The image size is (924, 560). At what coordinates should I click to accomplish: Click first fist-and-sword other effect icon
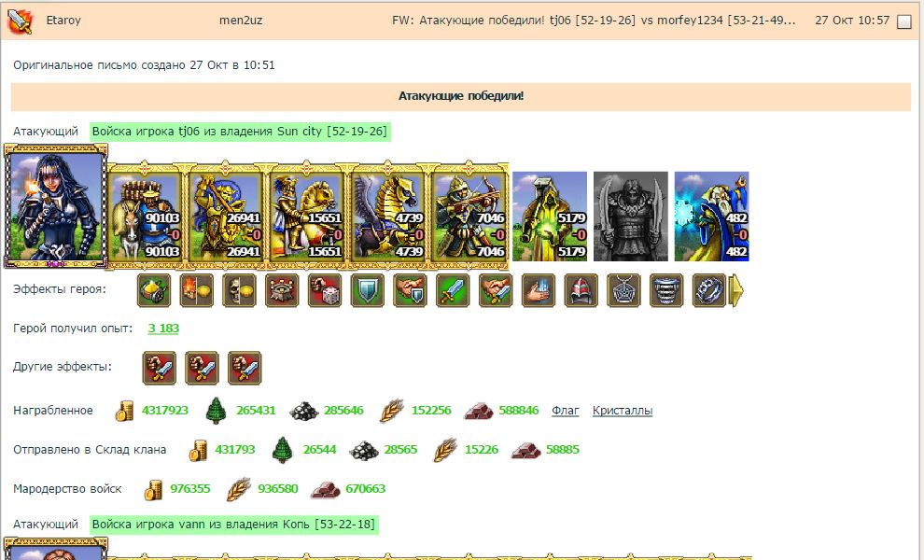[160, 369]
